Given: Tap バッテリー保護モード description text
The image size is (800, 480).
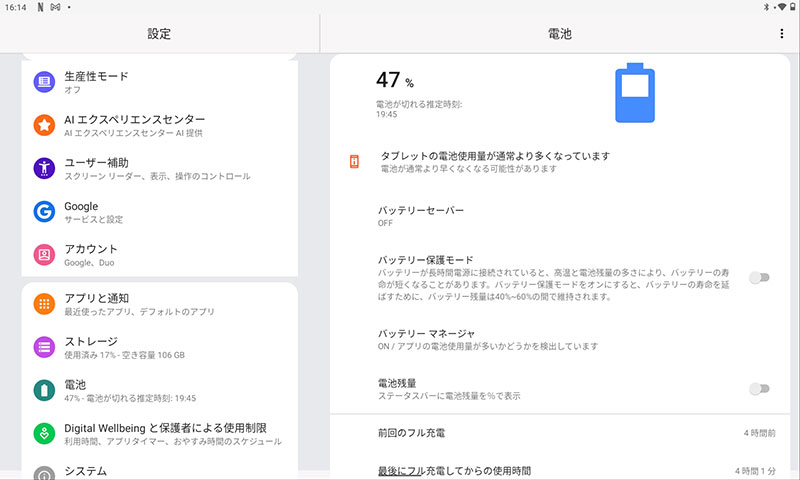Looking at the screenshot, I should pyautogui.click(x=554, y=285).
